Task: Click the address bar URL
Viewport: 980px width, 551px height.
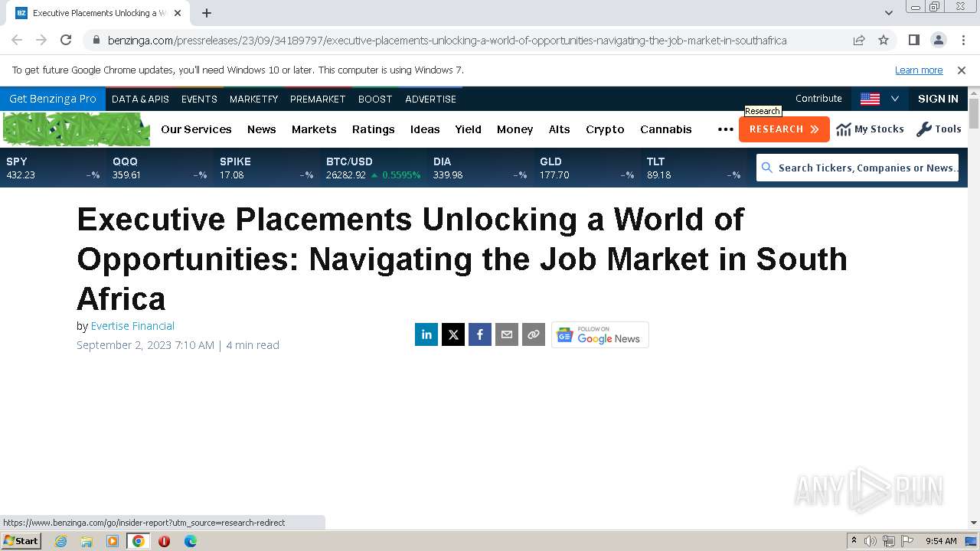Action: (x=447, y=40)
